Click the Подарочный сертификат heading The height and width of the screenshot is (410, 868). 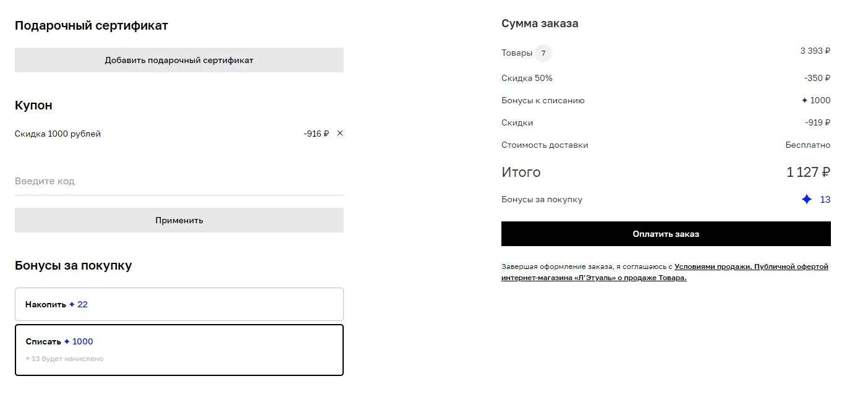[x=91, y=25]
